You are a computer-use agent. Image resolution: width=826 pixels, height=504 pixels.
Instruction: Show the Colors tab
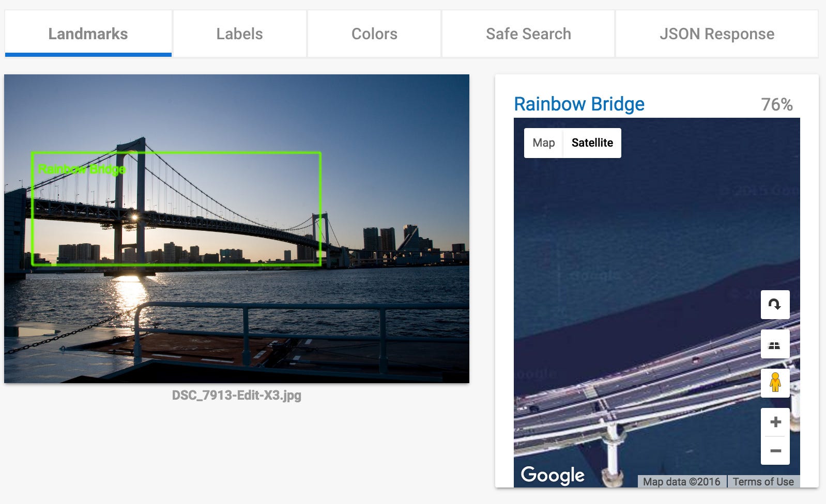[374, 34]
